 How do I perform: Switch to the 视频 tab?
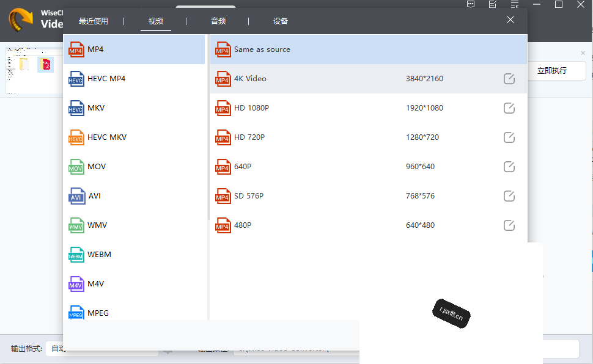(156, 21)
